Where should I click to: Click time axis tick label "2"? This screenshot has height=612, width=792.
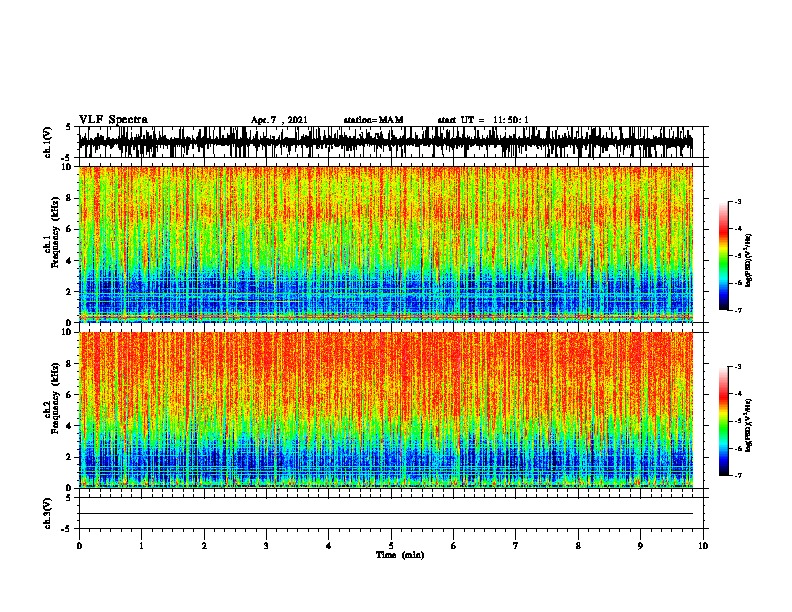coord(204,546)
